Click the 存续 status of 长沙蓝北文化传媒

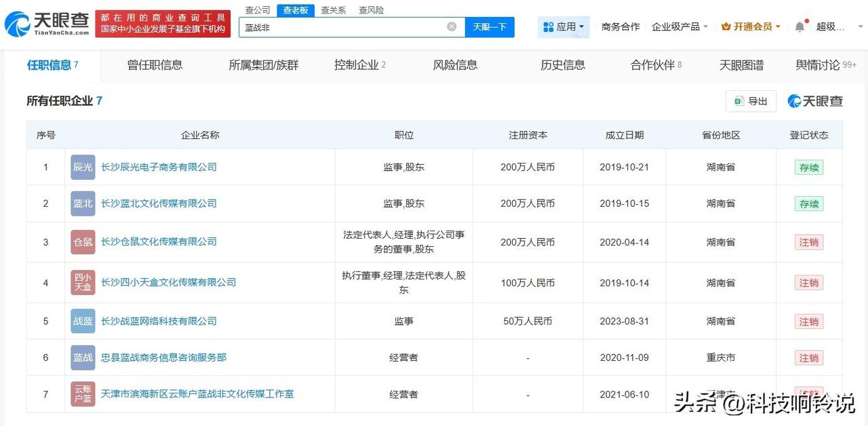(809, 204)
